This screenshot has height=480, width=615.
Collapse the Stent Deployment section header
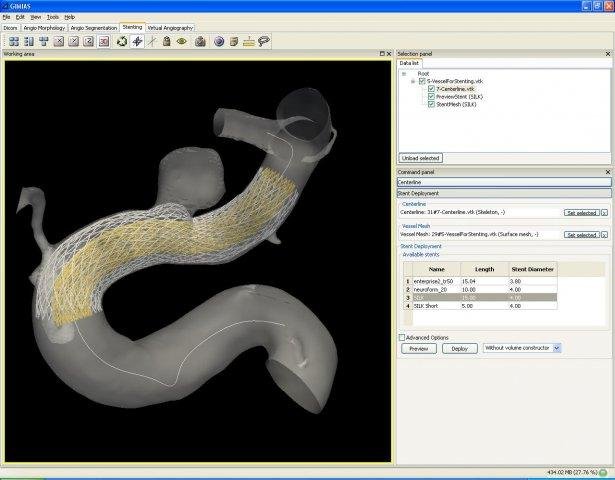(x=504, y=193)
